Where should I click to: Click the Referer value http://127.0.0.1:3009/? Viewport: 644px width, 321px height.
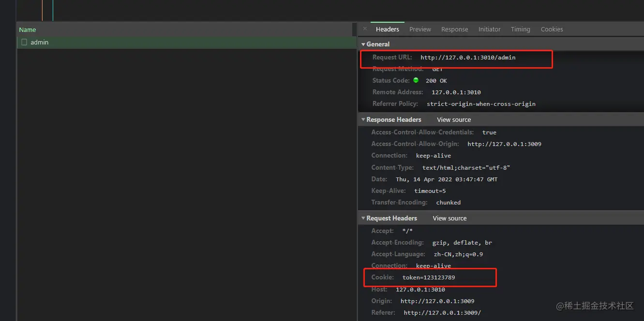point(442,313)
